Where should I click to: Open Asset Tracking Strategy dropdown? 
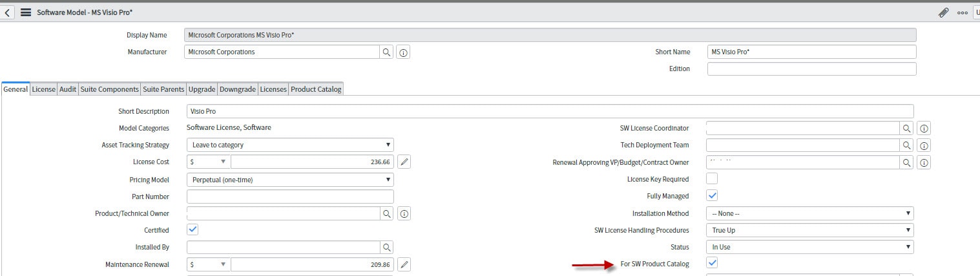point(290,145)
